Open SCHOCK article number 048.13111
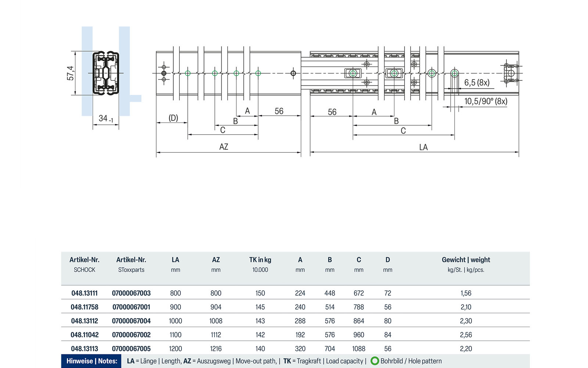Screen dimensions: 588x368 click(85, 293)
